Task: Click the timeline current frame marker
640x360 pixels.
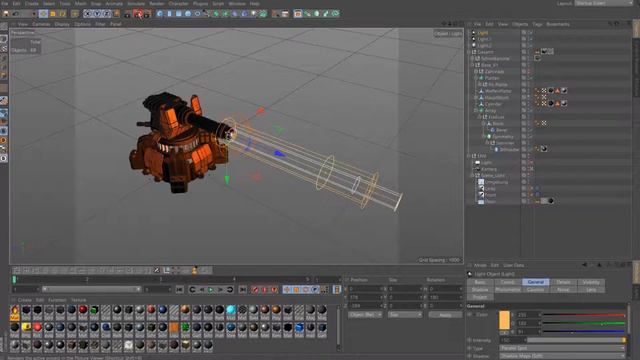Action: 14,280
